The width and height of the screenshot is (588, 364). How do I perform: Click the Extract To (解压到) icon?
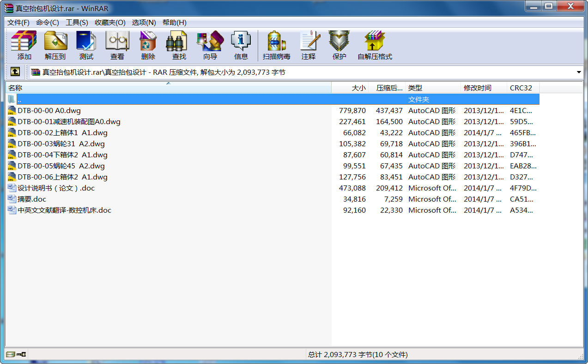[55, 45]
